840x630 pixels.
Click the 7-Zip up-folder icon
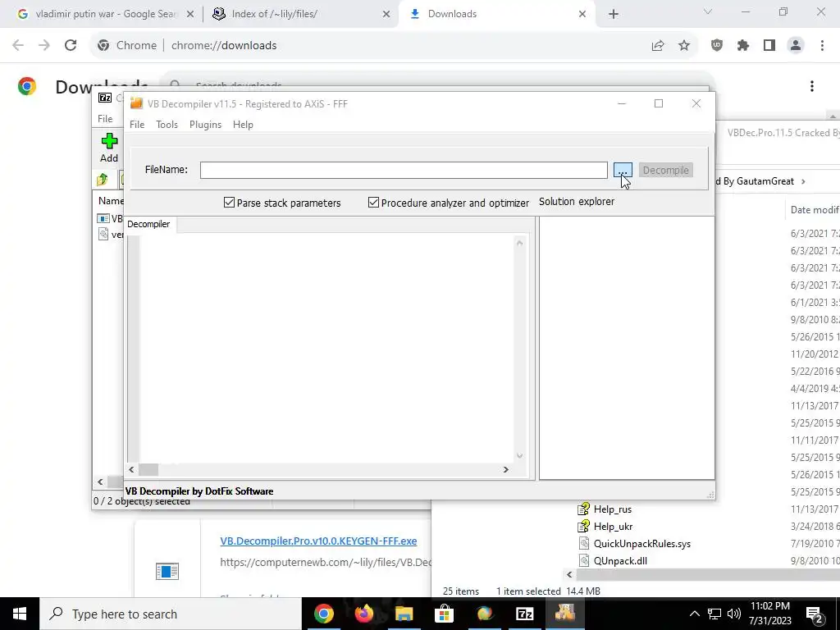(x=103, y=180)
